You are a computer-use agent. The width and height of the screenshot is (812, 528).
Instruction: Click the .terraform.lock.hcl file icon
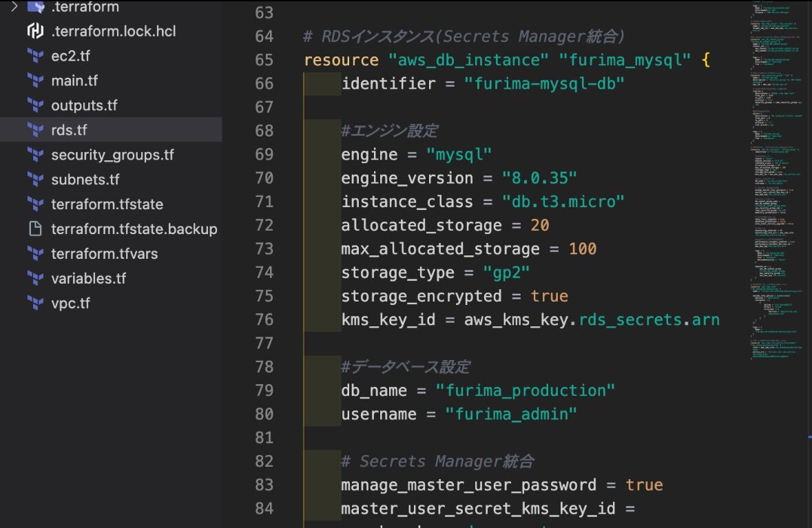[x=34, y=31]
